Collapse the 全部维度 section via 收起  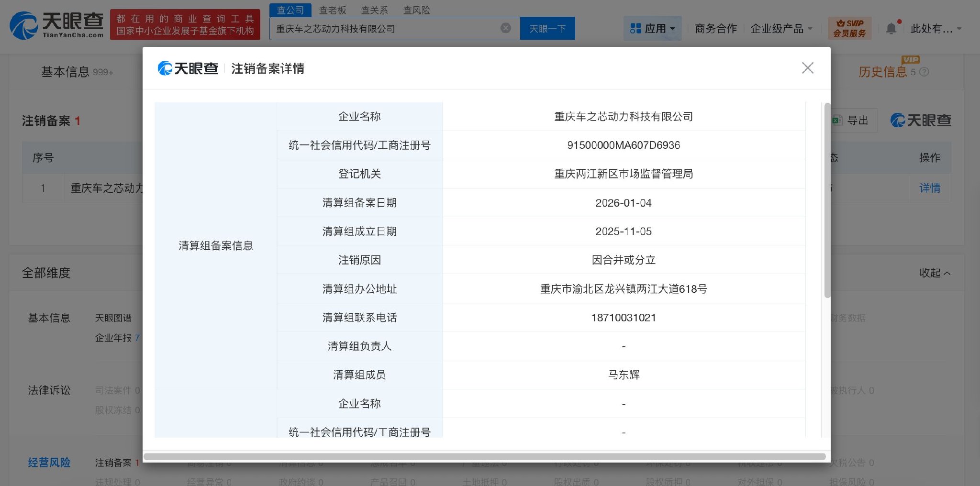(x=935, y=273)
